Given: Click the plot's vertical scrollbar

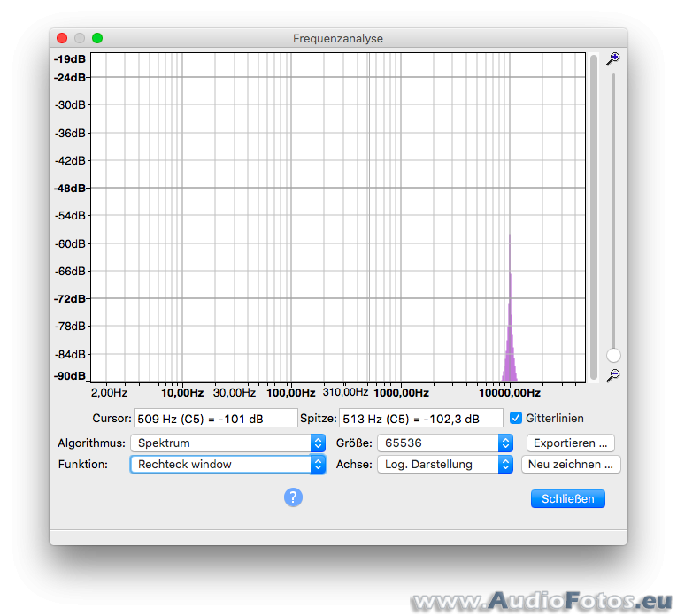Looking at the screenshot, I should click(594, 217).
